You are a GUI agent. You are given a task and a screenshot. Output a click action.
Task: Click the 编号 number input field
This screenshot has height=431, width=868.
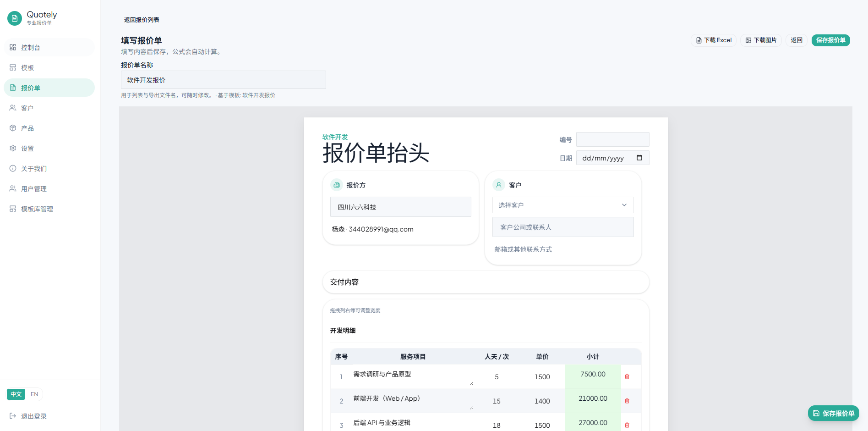tap(613, 139)
